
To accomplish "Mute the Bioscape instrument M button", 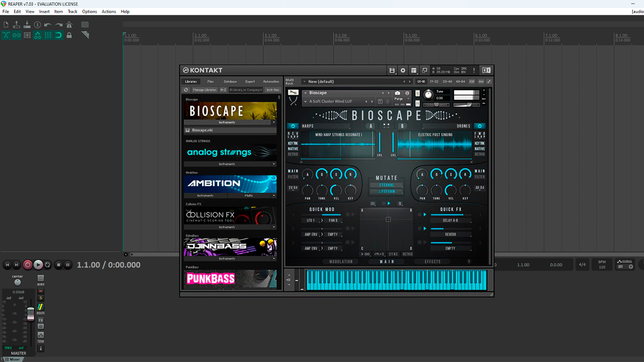I will [x=418, y=103].
